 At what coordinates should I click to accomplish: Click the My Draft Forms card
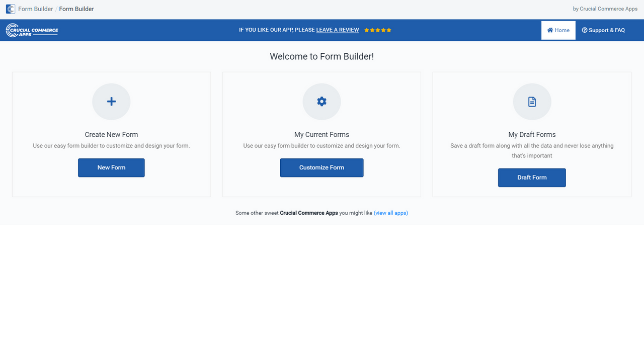click(532, 134)
